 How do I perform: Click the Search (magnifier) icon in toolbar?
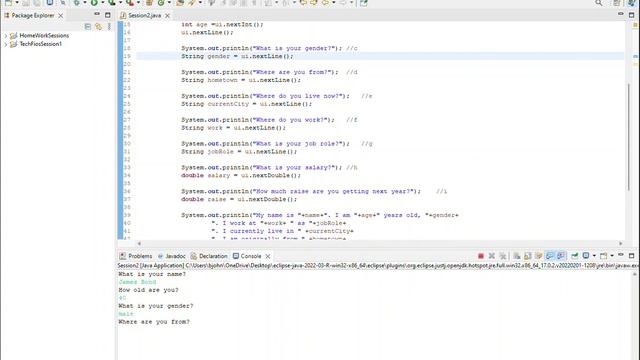(x=599, y=3)
